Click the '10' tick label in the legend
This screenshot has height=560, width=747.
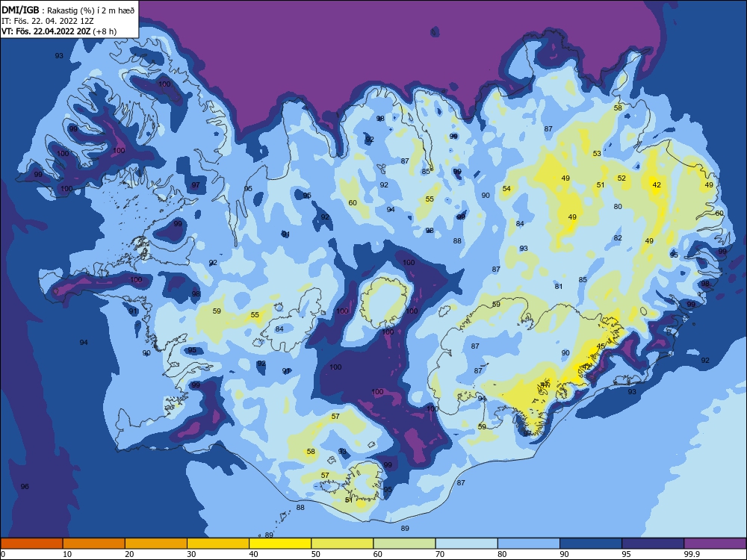pos(67,554)
